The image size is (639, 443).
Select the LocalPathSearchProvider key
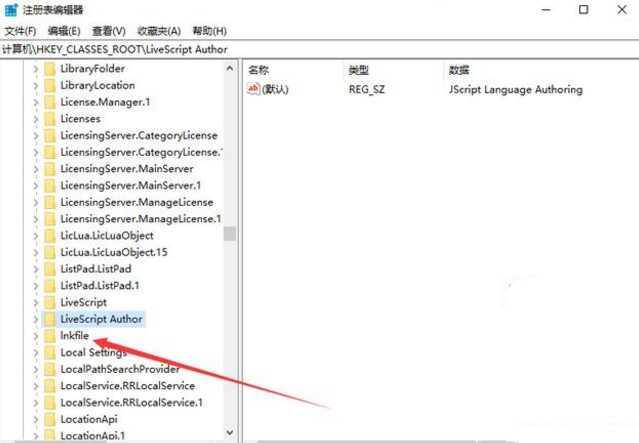[x=106, y=369]
